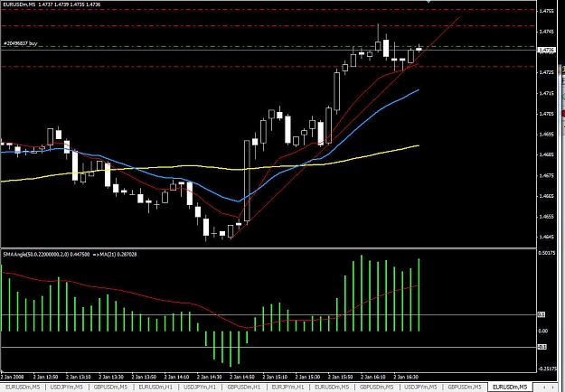Click the 2 Jan 12:50 time axis label

(45, 377)
